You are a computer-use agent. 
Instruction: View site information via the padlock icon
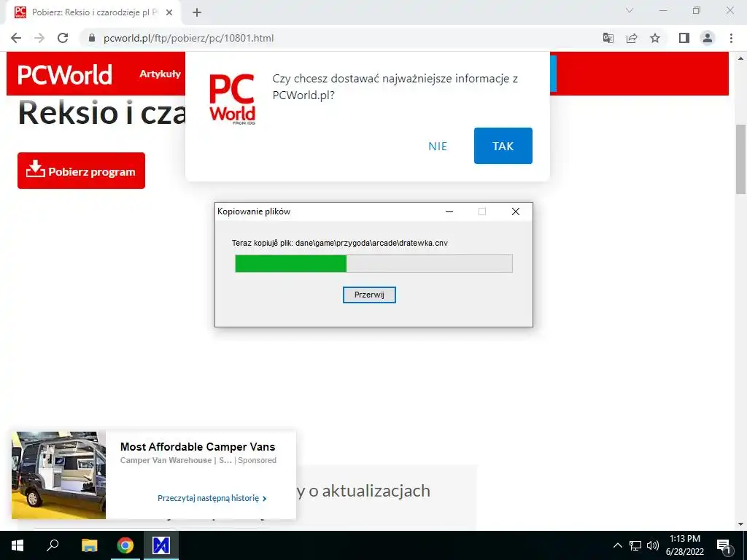pos(92,38)
